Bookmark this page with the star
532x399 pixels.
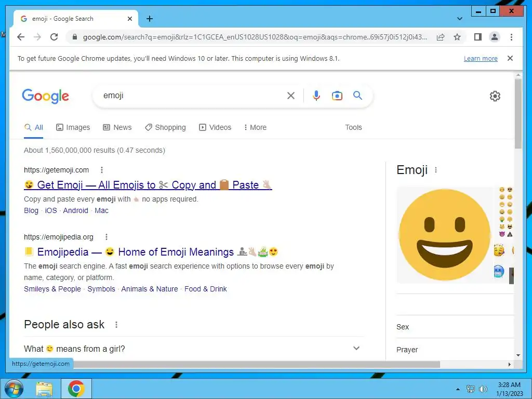click(x=457, y=37)
